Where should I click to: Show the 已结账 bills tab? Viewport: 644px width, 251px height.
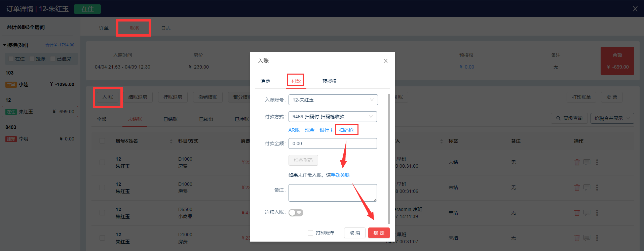[171, 119]
